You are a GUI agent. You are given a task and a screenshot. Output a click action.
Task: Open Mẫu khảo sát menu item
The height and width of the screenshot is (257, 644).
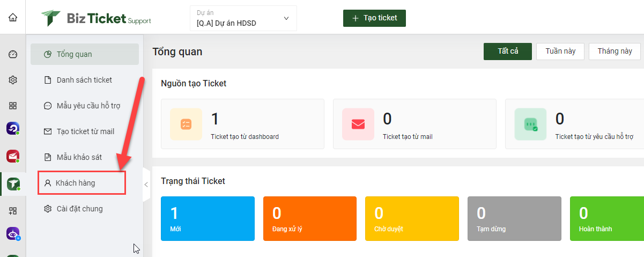pyautogui.click(x=85, y=157)
